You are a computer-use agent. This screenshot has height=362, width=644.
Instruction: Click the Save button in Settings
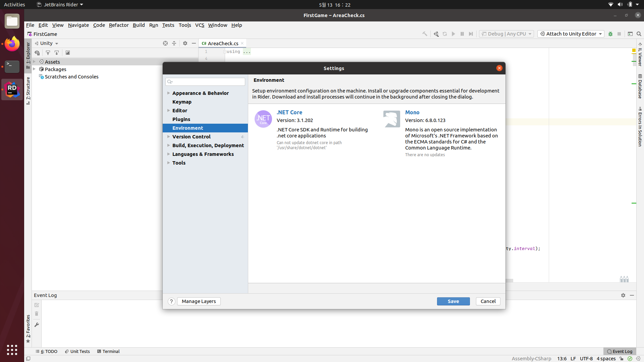[453, 301]
